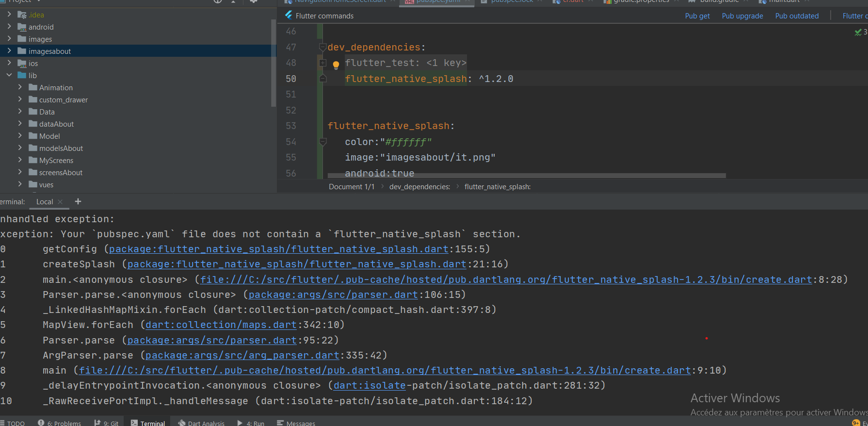Viewport: 868px width, 426px height.
Task: Open the Git tool window
Action: 106,423
